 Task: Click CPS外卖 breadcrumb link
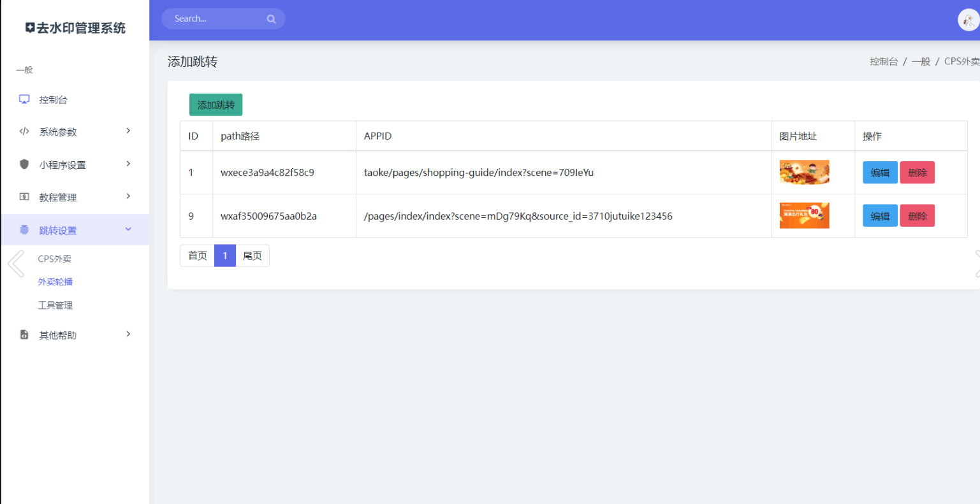point(962,61)
